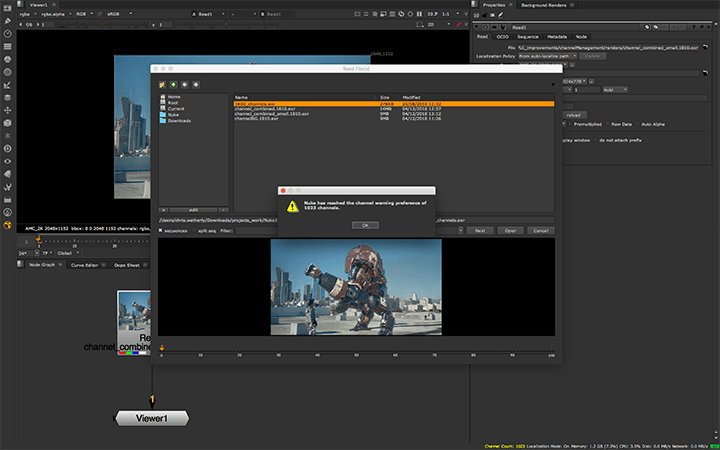Open the FurnaceCore plugins toolbar menu
The image size is (720, 450).
[x=7, y=212]
